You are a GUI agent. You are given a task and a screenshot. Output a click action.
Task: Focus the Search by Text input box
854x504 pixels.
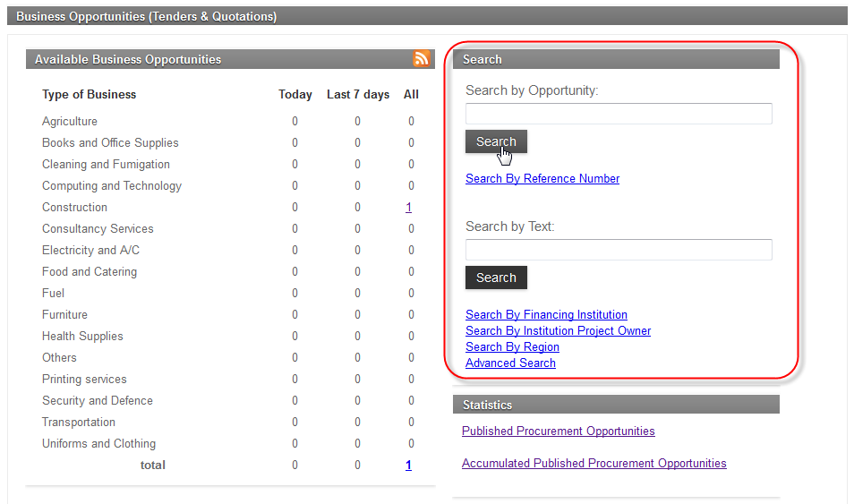click(x=618, y=250)
